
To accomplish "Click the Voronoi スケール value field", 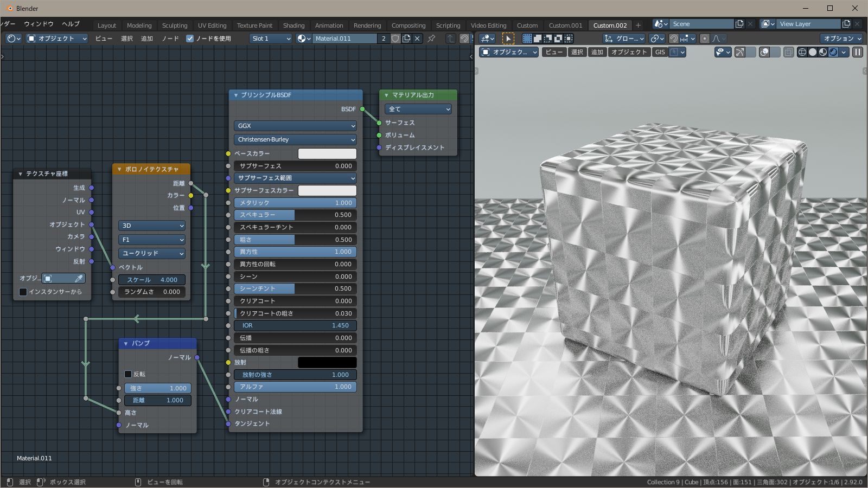I will 152,280.
